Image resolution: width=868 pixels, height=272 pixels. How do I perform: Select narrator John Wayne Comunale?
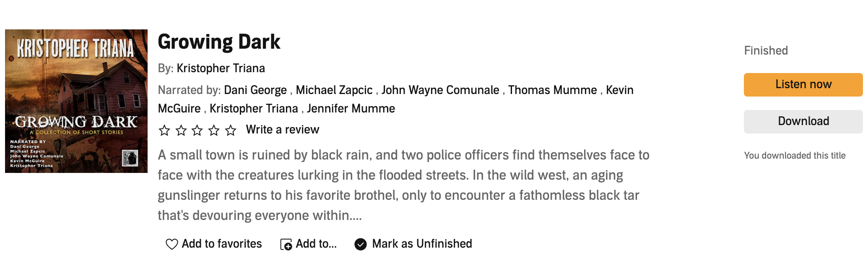[440, 90]
